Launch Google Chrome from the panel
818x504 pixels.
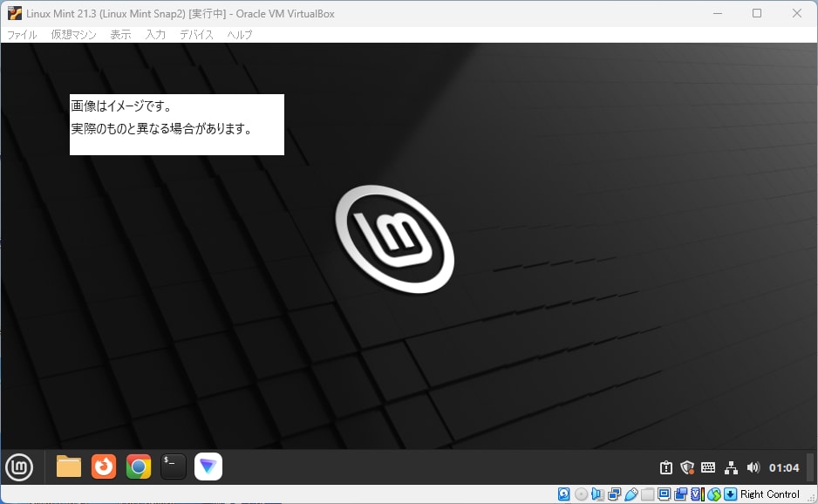(x=139, y=467)
